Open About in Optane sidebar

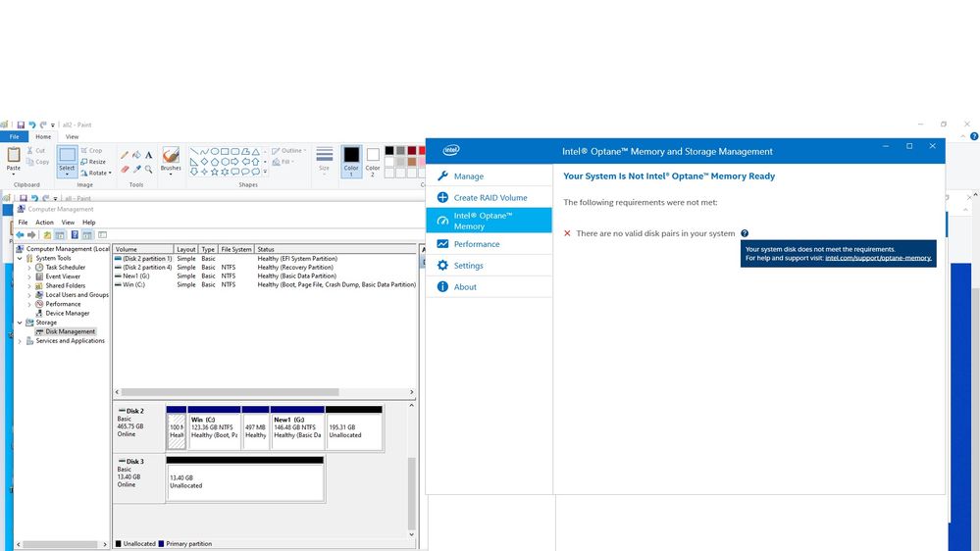(x=489, y=286)
